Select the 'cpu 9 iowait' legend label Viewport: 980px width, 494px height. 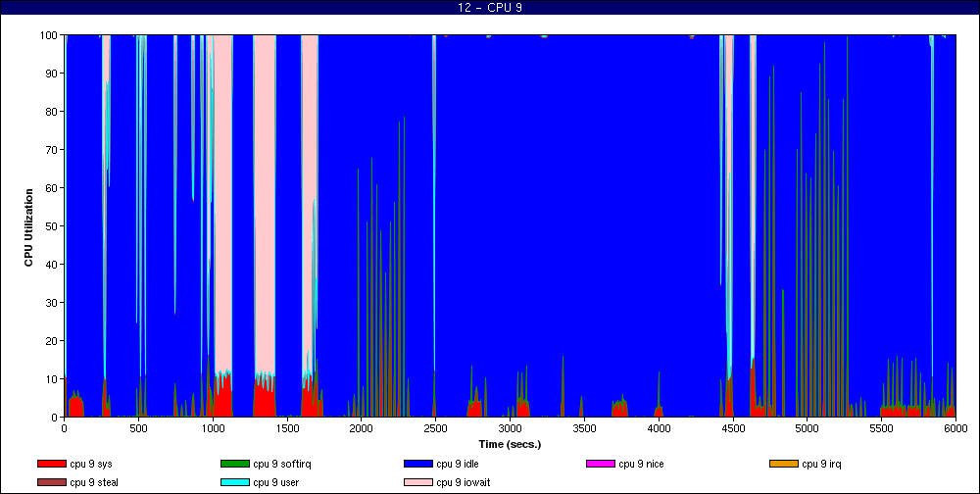pos(464,483)
